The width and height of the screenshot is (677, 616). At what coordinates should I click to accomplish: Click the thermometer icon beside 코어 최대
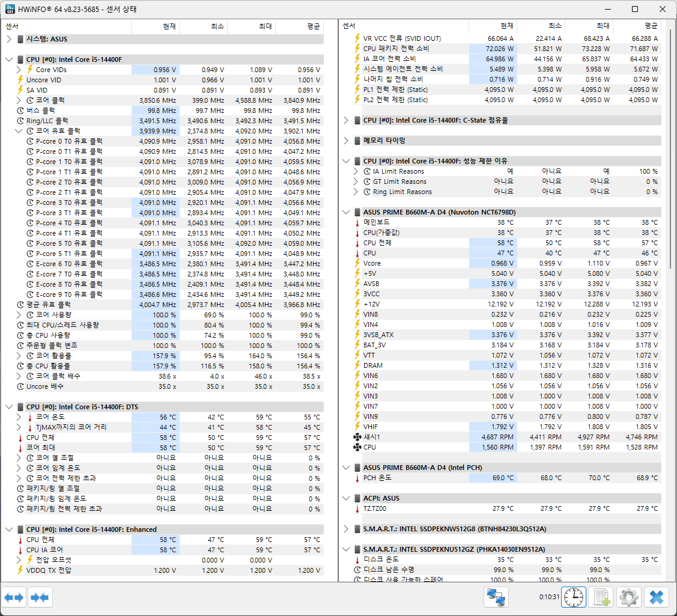click(x=20, y=448)
